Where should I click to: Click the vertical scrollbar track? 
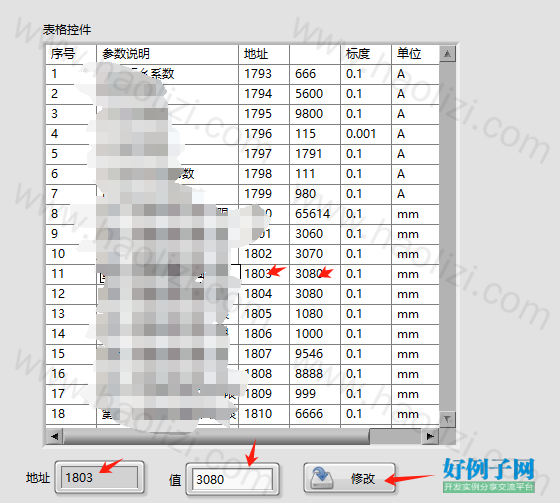pyautogui.click(x=447, y=236)
